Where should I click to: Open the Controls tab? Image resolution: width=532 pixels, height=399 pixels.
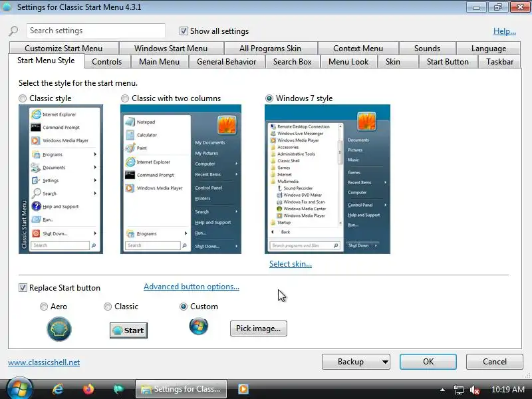(107, 62)
